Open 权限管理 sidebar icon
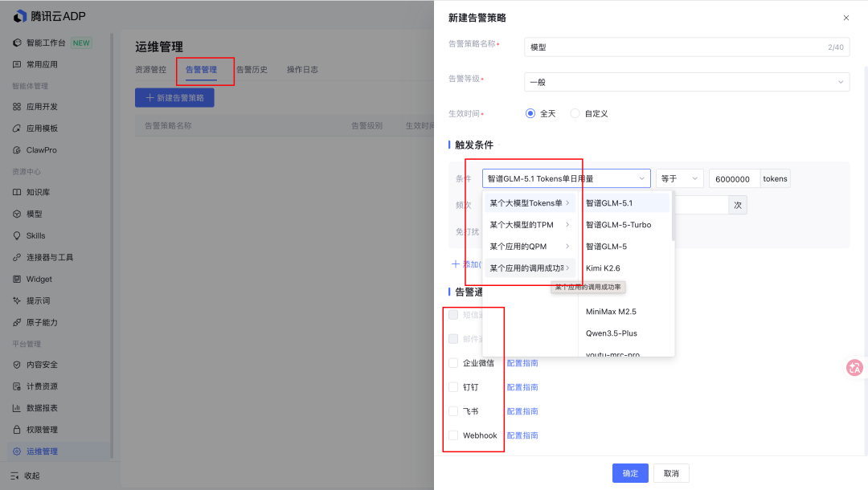This screenshot has height=490, width=868. pyautogui.click(x=17, y=430)
